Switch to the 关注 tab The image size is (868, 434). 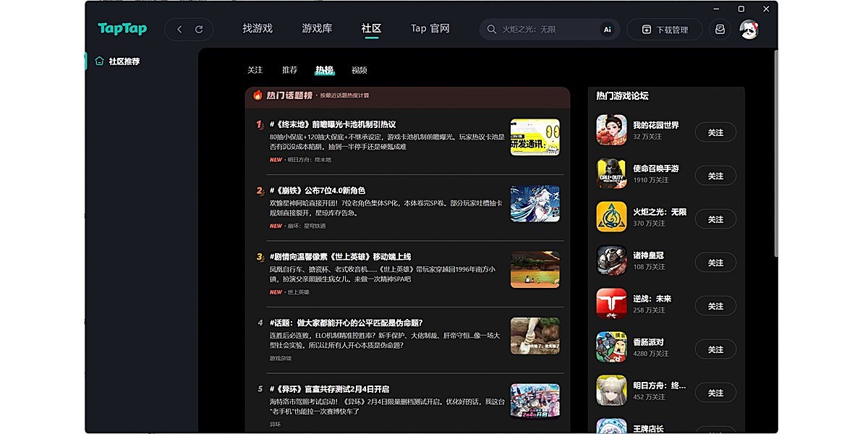[x=255, y=69]
